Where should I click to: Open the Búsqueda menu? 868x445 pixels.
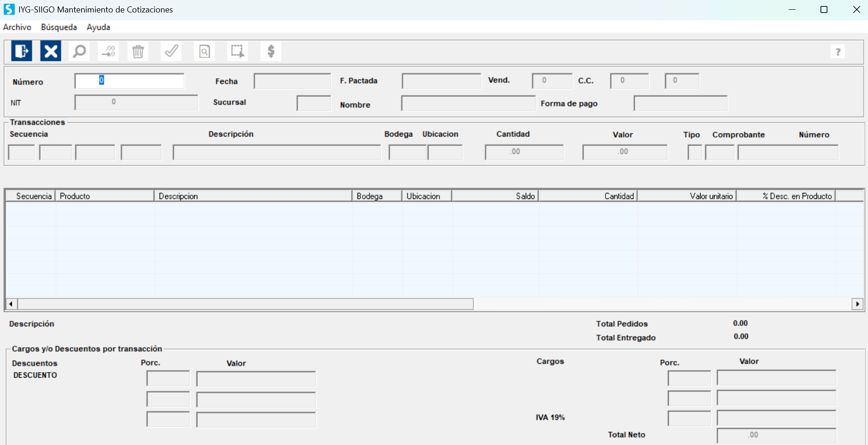(59, 27)
